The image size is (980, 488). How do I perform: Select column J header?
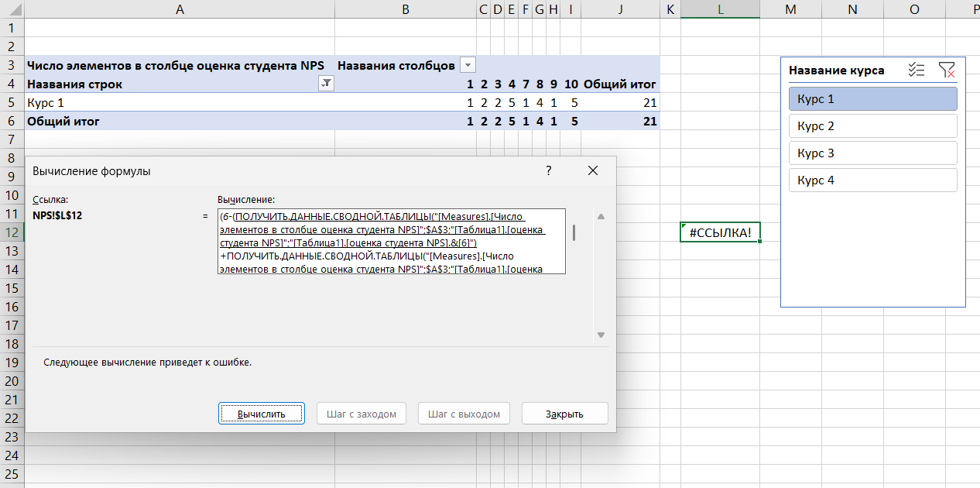pyautogui.click(x=620, y=9)
